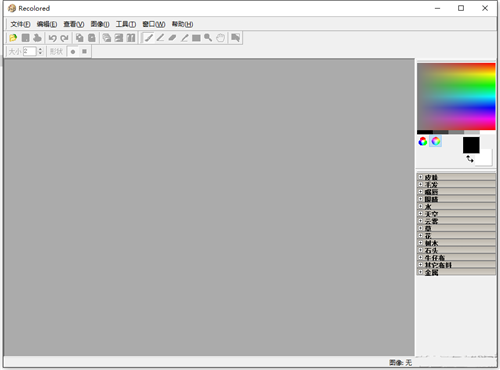
Task: Expand the 眼睛 category
Action: tap(421, 199)
